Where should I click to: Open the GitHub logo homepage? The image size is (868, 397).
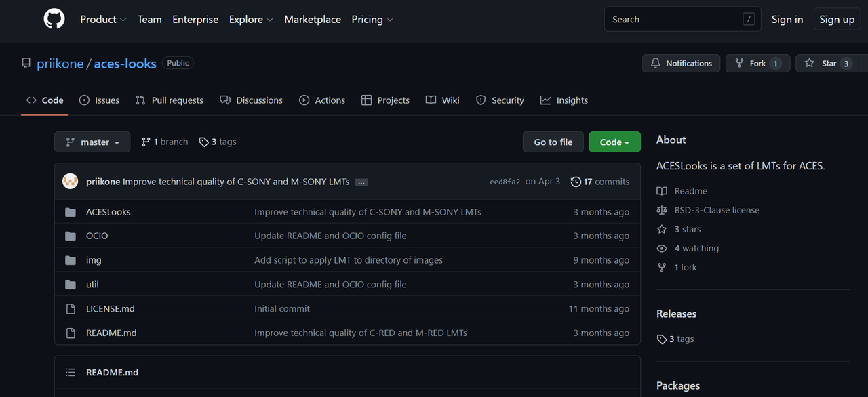[54, 19]
